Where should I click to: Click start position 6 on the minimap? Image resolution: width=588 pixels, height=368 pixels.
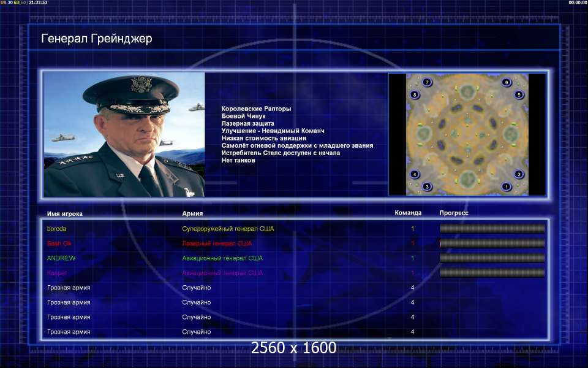coord(507,82)
